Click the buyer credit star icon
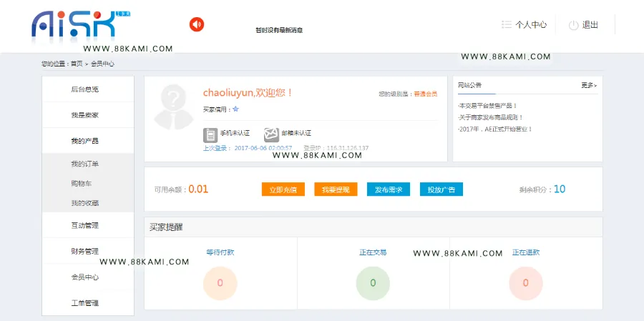The width and height of the screenshot is (644, 321). point(235,109)
